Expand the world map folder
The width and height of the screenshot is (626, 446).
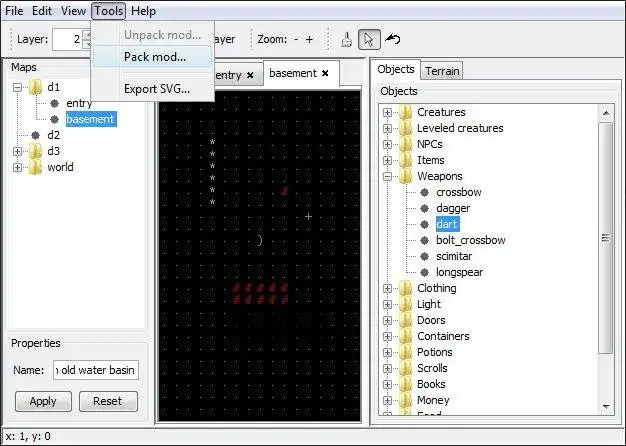point(17,167)
